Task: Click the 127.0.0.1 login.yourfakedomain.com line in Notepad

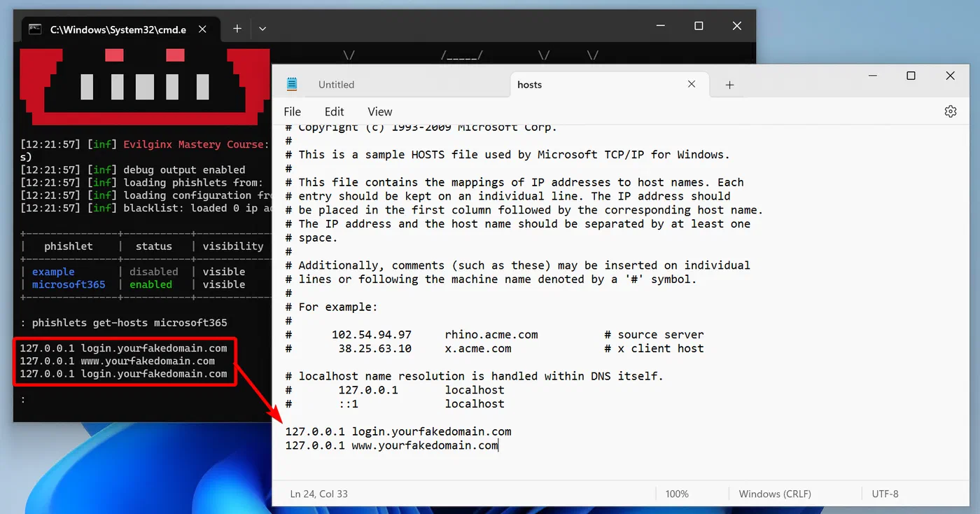Action: pos(398,431)
